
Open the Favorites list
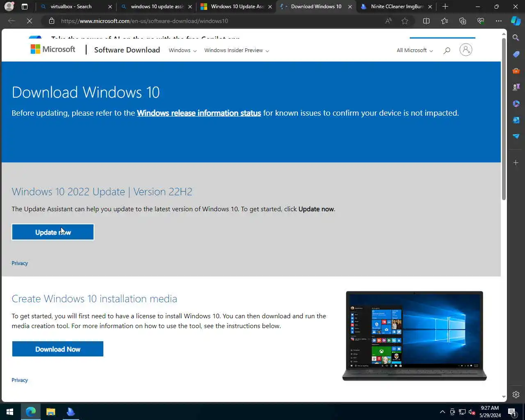point(445,21)
